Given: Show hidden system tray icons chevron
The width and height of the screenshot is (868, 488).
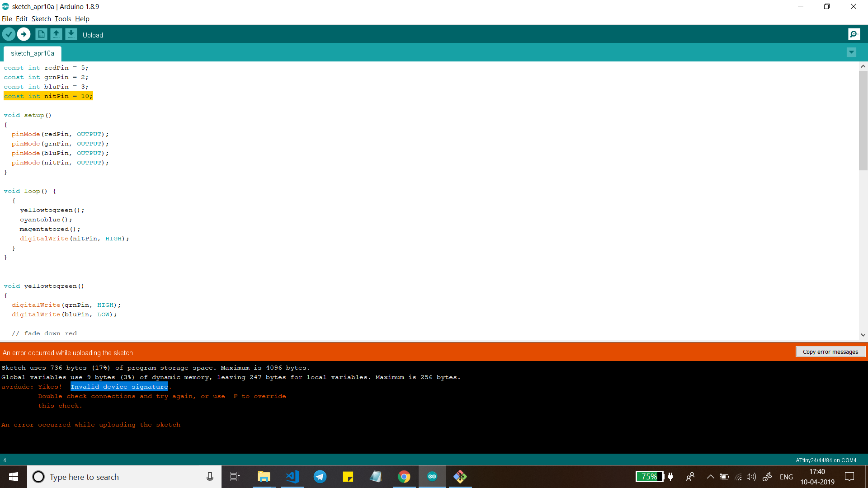Looking at the screenshot, I should tap(710, 477).
